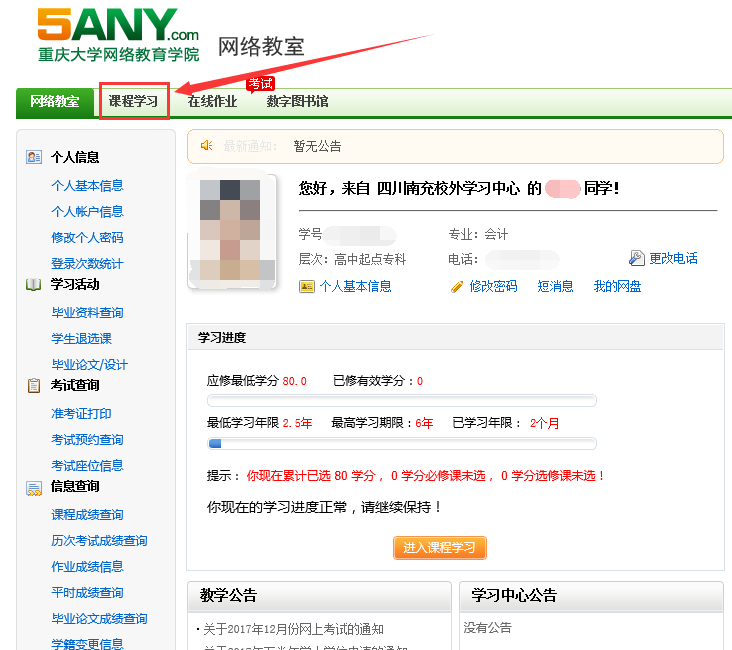The width and height of the screenshot is (732, 650).
Task: Open the 数字图书馆 tab
Action: 297,101
